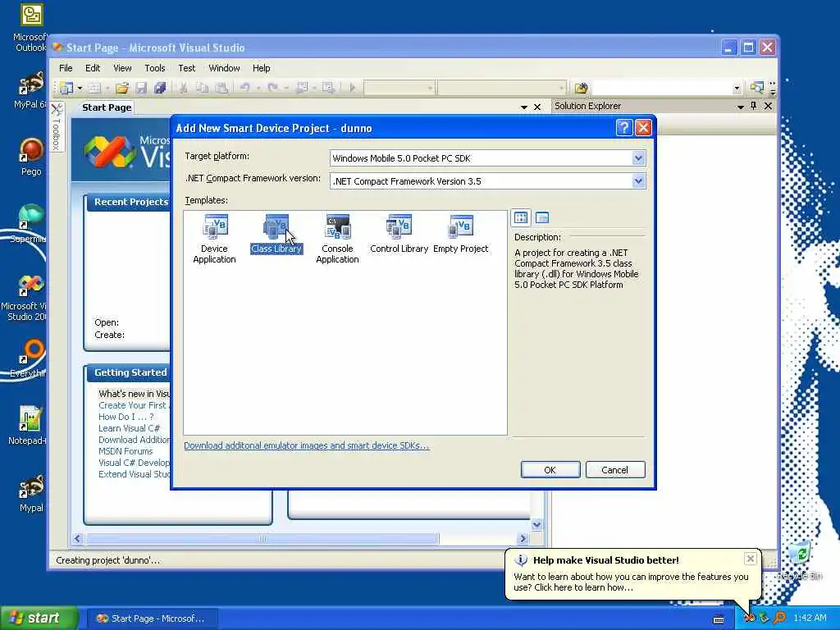Expand the New Project dropdown arrow
Viewport: 840px width, 630px height.
point(80,88)
